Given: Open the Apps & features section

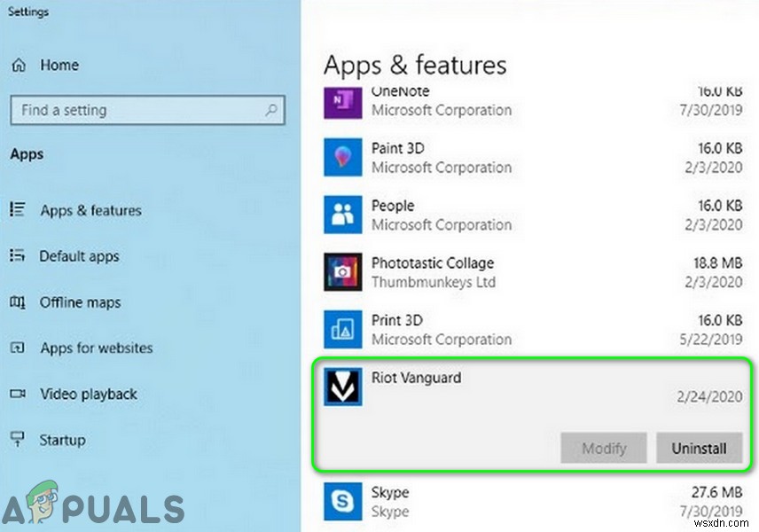Looking at the screenshot, I should 90,211.
